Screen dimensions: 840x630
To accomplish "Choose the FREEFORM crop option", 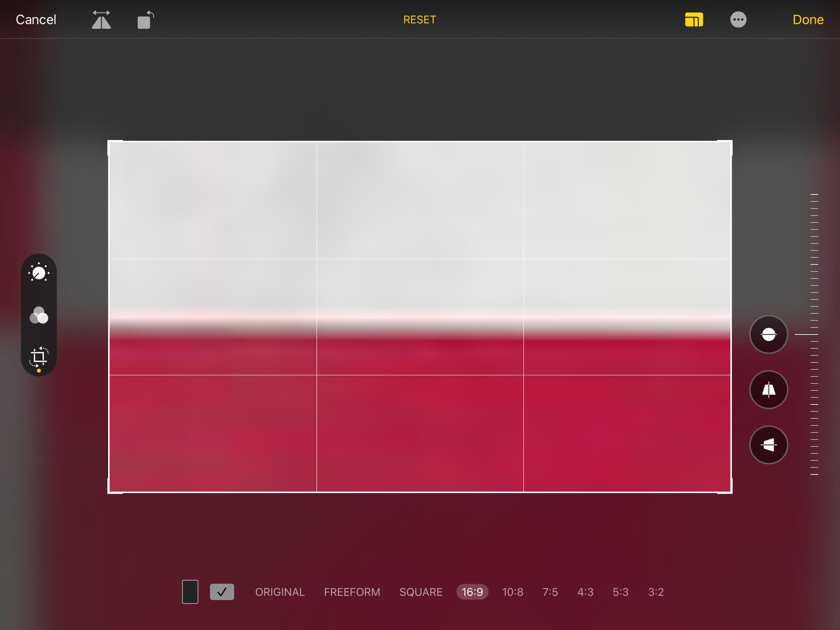I will (x=352, y=592).
